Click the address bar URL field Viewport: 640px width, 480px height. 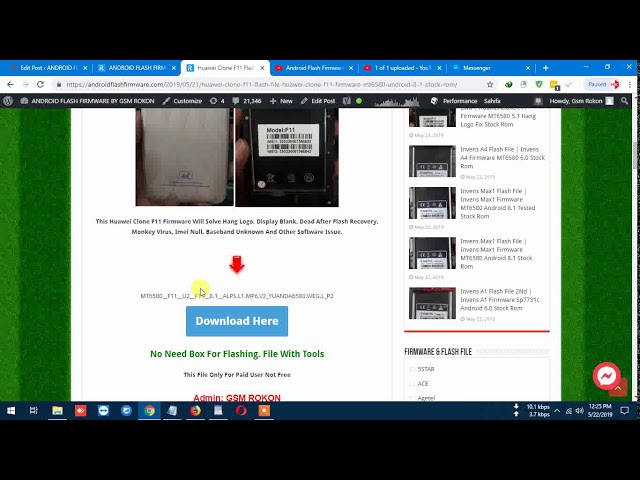[261, 84]
